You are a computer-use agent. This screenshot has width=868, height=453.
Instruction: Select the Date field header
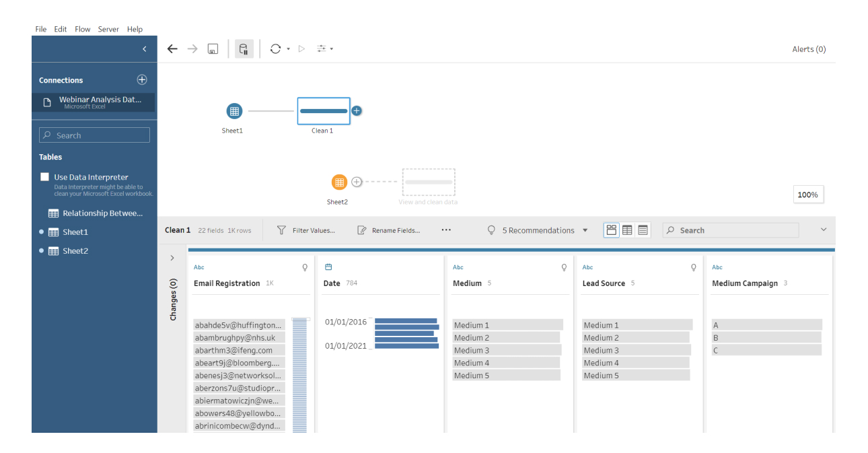click(332, 283)
